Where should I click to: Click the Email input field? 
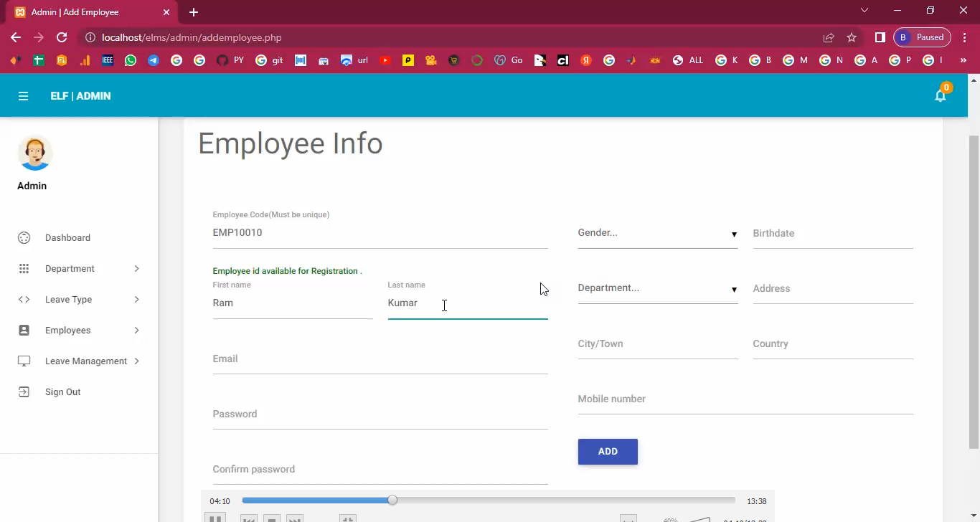point(380,359)
